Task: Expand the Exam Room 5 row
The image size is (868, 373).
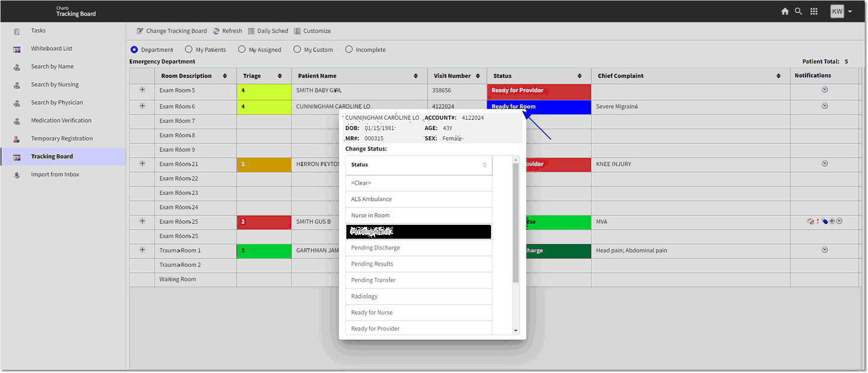Action: tap(142, 90)
